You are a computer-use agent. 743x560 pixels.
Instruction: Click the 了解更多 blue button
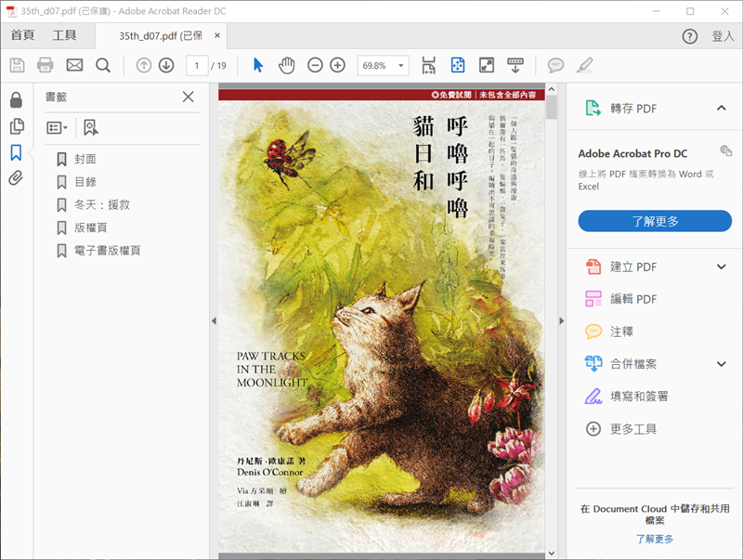pos(655,221)
